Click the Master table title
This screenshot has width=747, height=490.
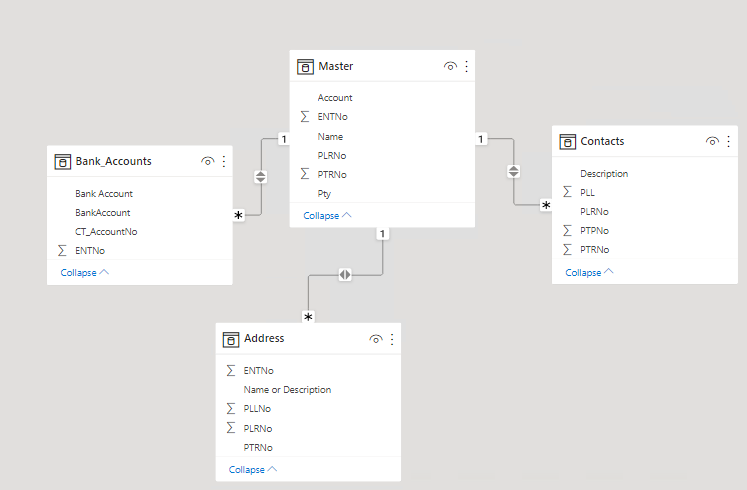336,66
